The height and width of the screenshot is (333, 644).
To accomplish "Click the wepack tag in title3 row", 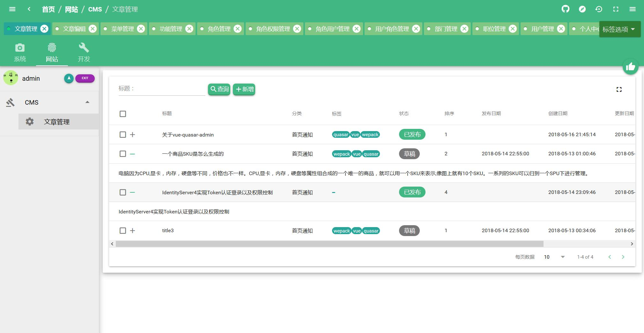I will coord(342,231).
